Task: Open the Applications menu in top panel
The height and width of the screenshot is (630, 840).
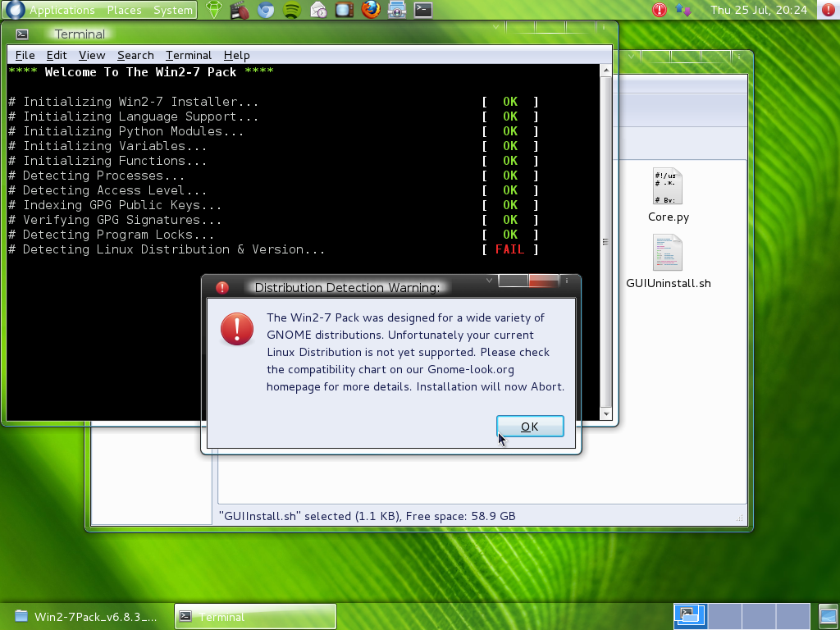Action: 62,10
